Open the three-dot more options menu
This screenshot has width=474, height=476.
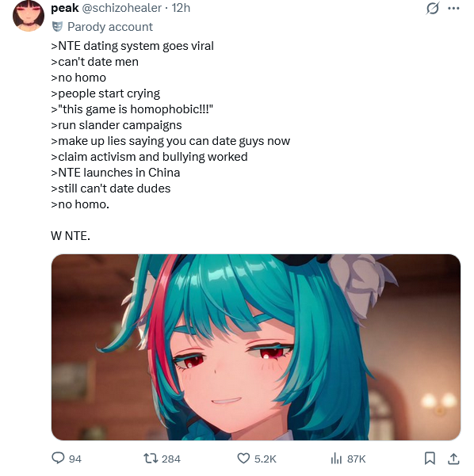453,8
